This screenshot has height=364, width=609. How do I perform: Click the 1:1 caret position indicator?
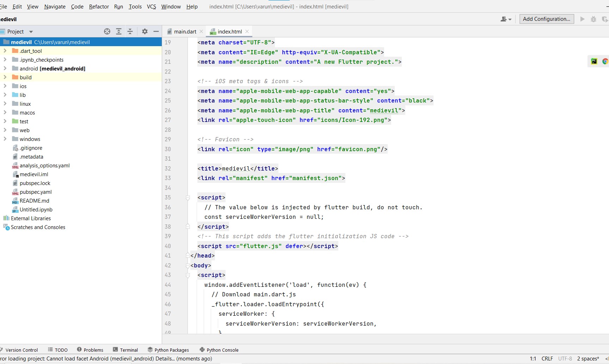533,359
